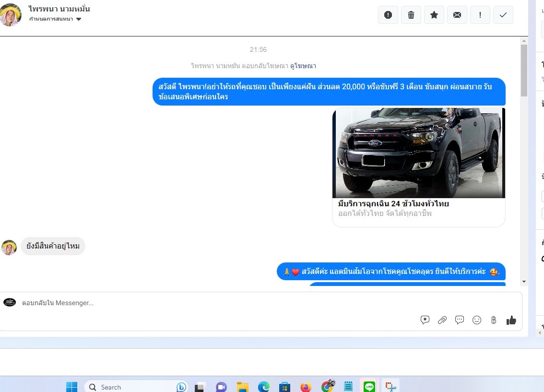
Task: Open the ดูโฆษณา ad link
Action: tap(303, 66)
